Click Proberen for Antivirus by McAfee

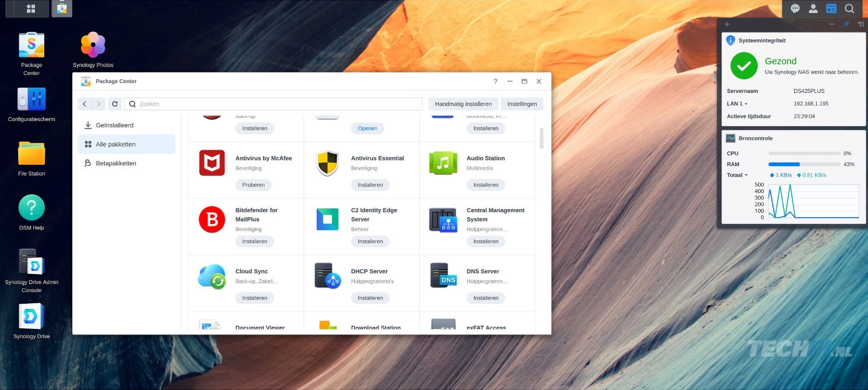tap(254, 185)
